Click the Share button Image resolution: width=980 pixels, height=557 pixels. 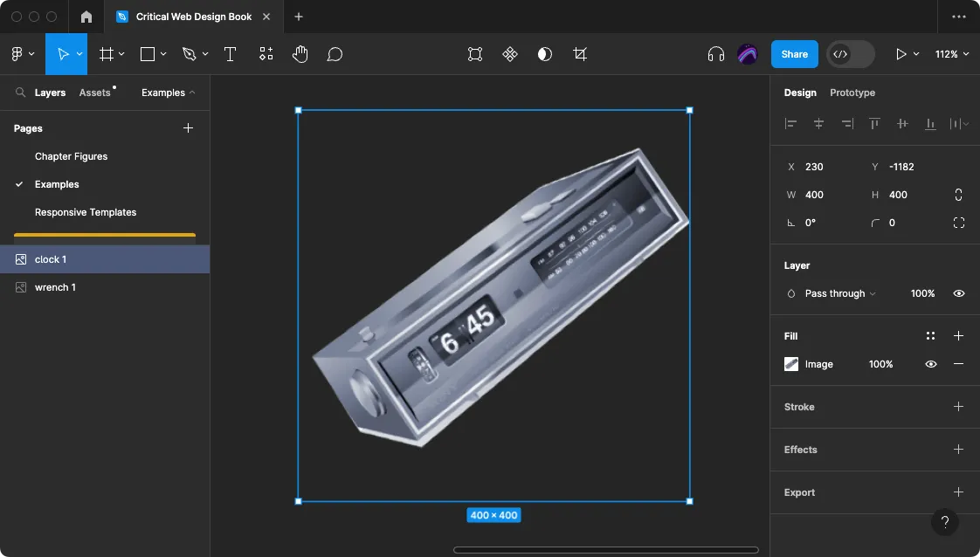point(794,53)
